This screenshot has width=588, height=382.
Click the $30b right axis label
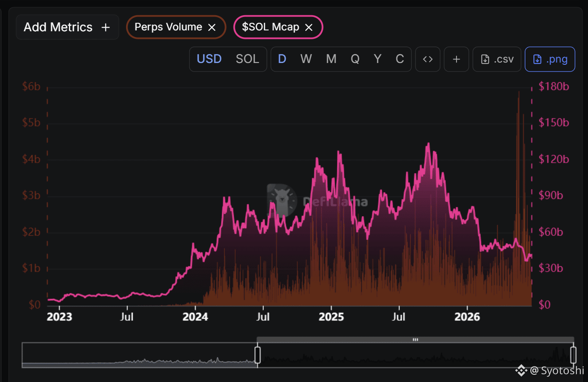[x=551, y=269]
